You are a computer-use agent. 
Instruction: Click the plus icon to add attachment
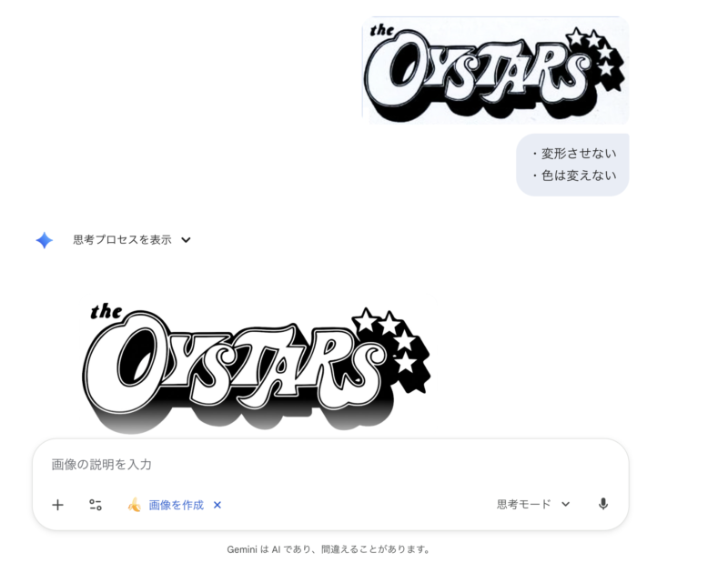57,505
